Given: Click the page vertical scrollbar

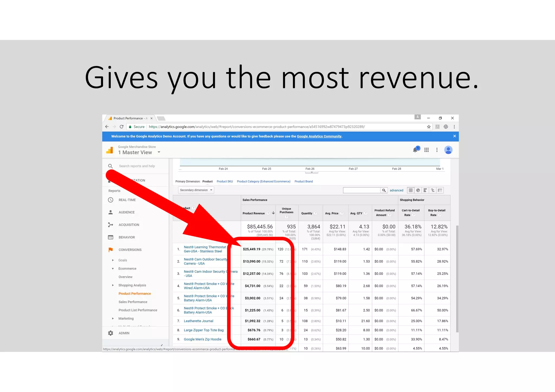Looking at the screenshot, I should pos(457,279).
